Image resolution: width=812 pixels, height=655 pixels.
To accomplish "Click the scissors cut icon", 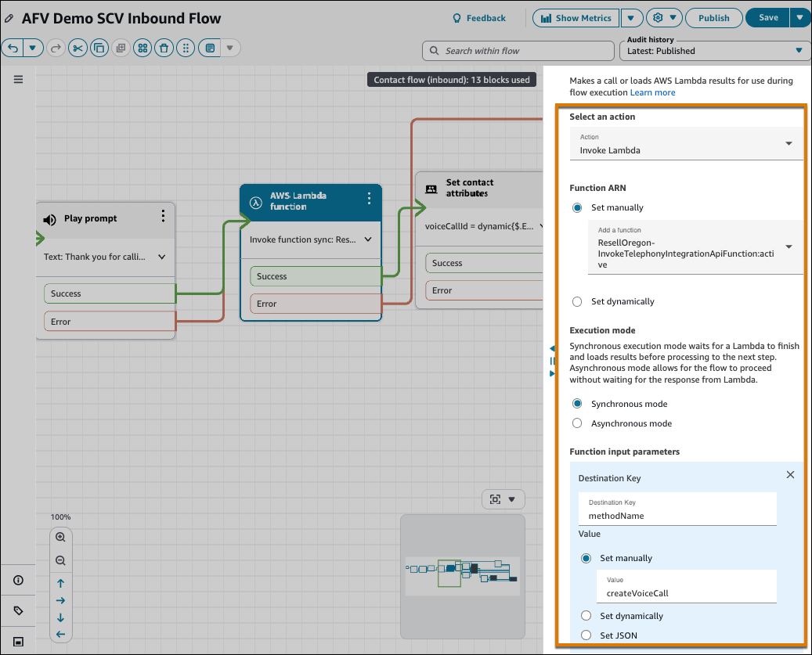I will 78,48.
